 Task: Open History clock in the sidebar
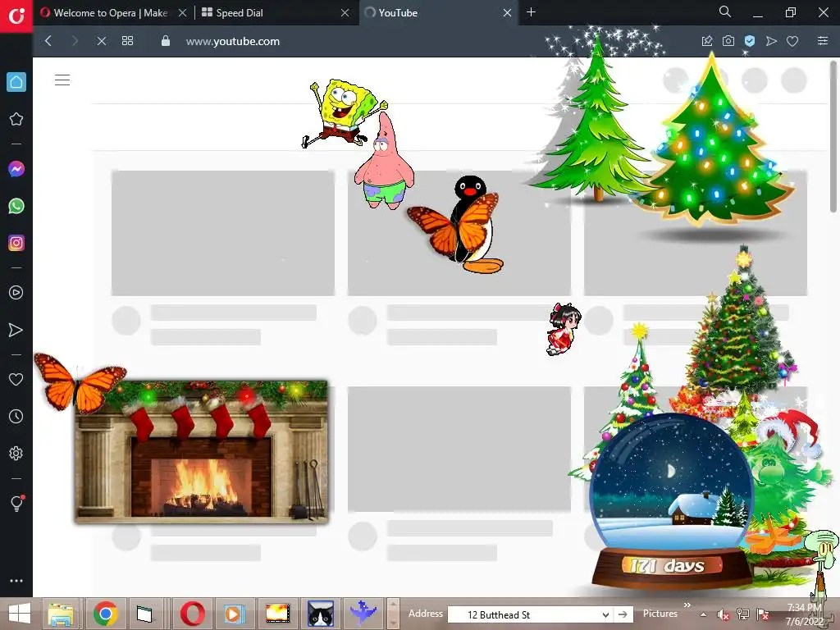tap(16, 416)
